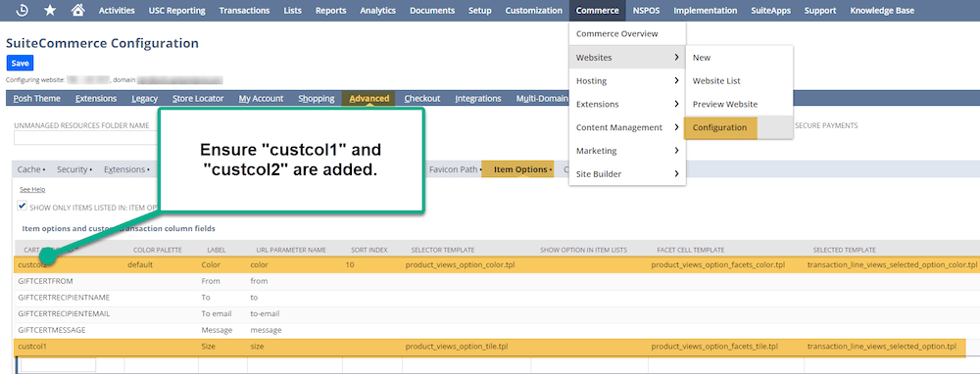Image resolution: width=980 pixels, height=374 pixels.
Task: Toggle Show Only Items Listed checkbox
Action: [x=22, y=206]
